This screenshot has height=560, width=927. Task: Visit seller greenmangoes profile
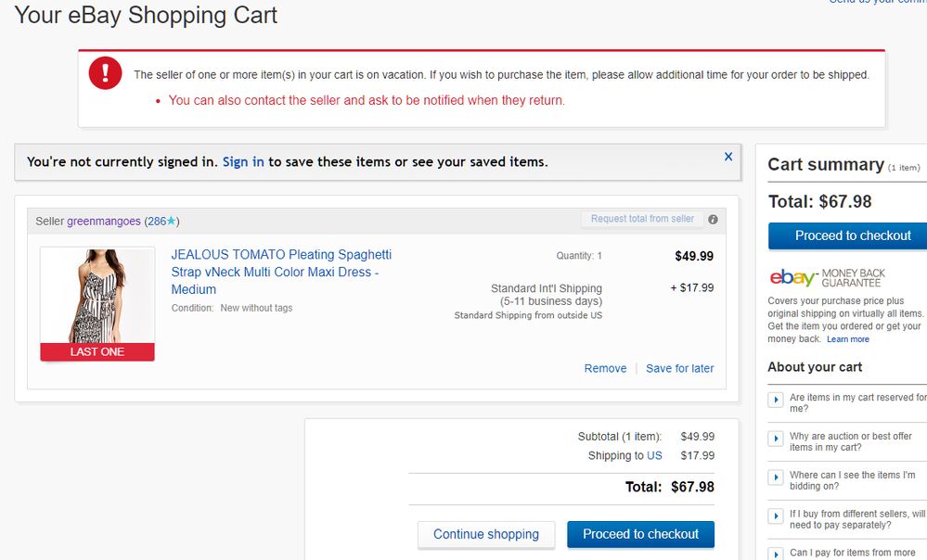104,222
